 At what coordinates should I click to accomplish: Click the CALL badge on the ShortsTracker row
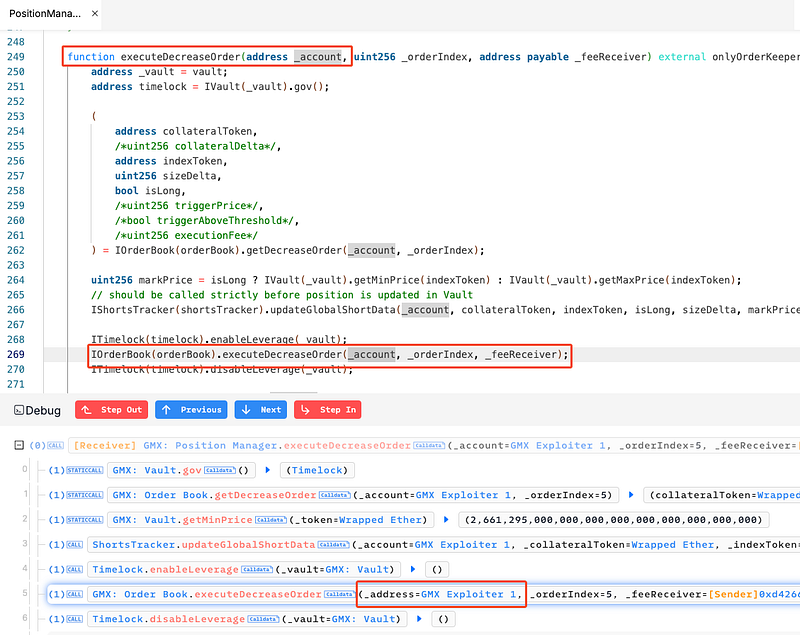(x=73, y=545)
